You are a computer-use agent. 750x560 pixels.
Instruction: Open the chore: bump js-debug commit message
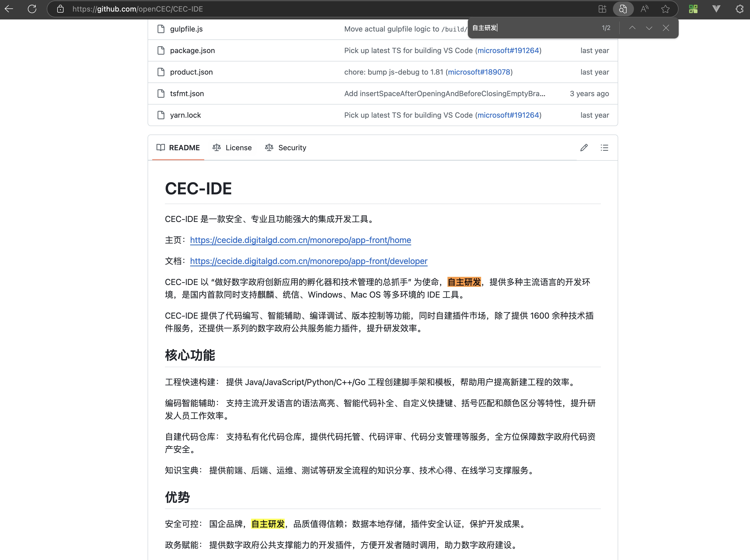395,72
